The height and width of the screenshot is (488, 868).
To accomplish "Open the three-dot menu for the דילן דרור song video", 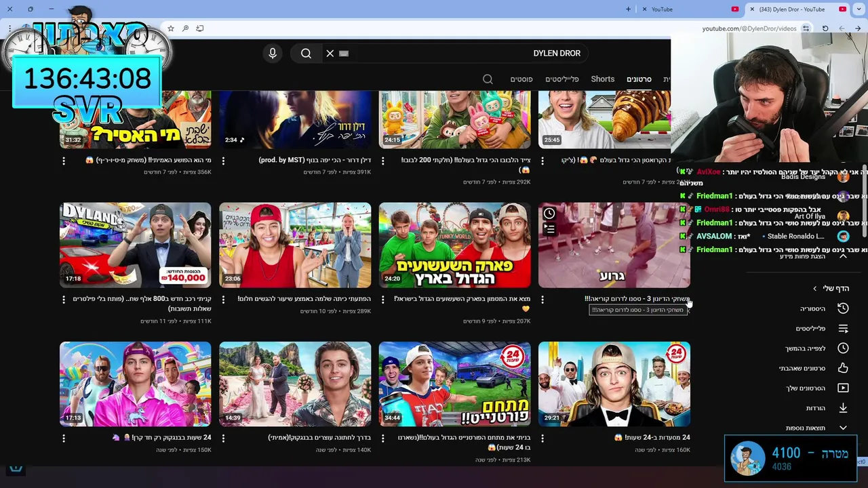I will (223, 161).
